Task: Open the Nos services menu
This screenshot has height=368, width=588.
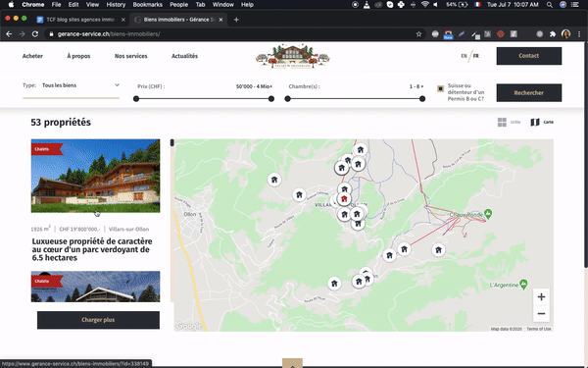Action: click(x=131, y=56)
